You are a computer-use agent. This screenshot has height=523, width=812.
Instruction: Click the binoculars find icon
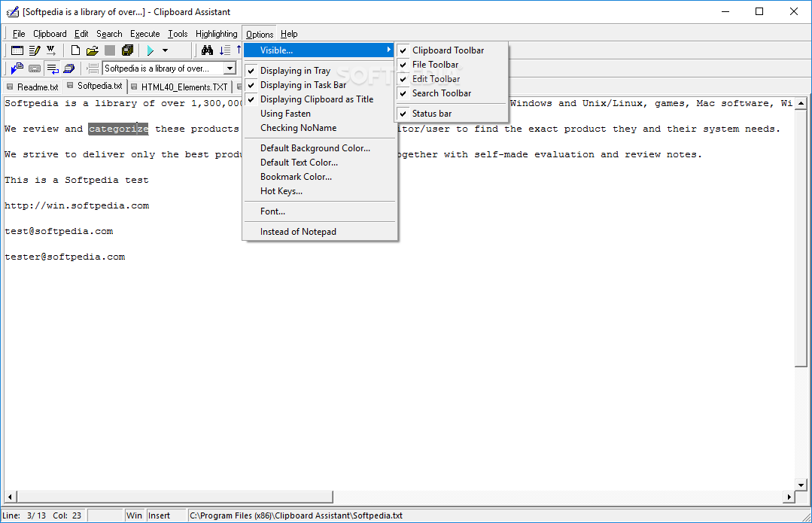[207, 50]
